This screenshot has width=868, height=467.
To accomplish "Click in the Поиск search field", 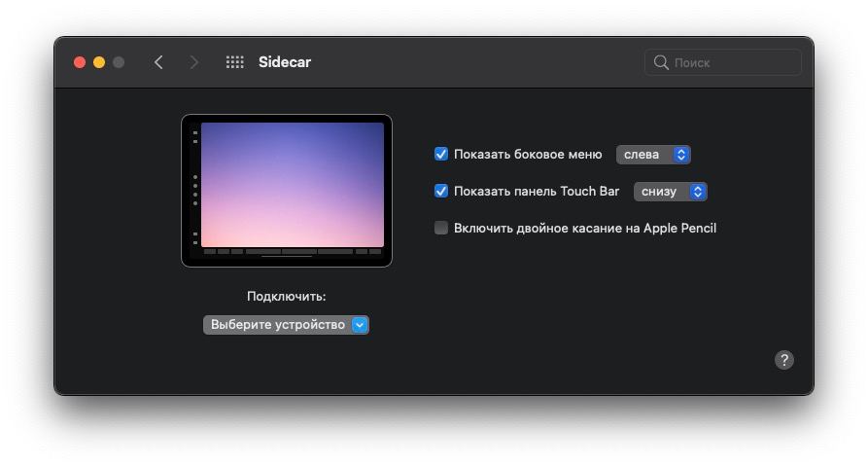I will 723,62.
